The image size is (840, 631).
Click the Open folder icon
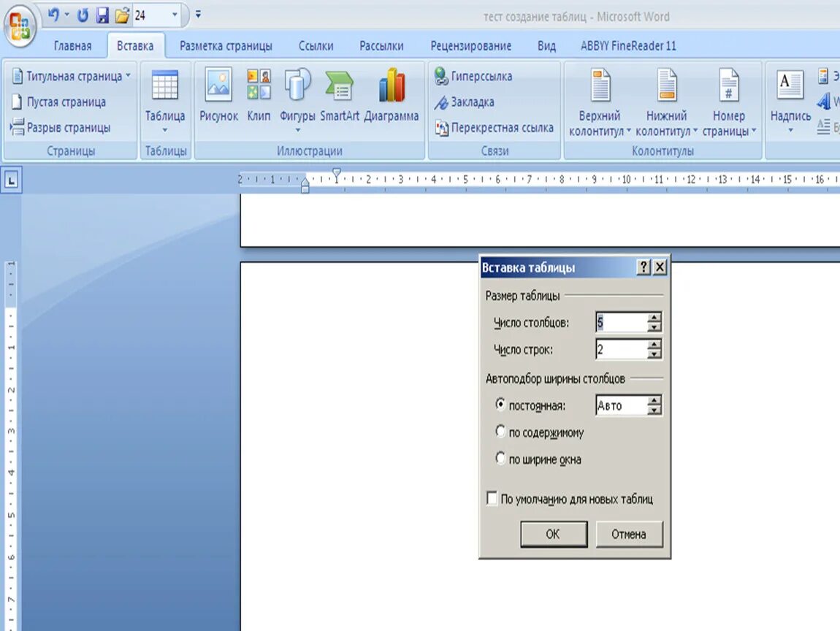pyautogui.click(x=122, y=15)
